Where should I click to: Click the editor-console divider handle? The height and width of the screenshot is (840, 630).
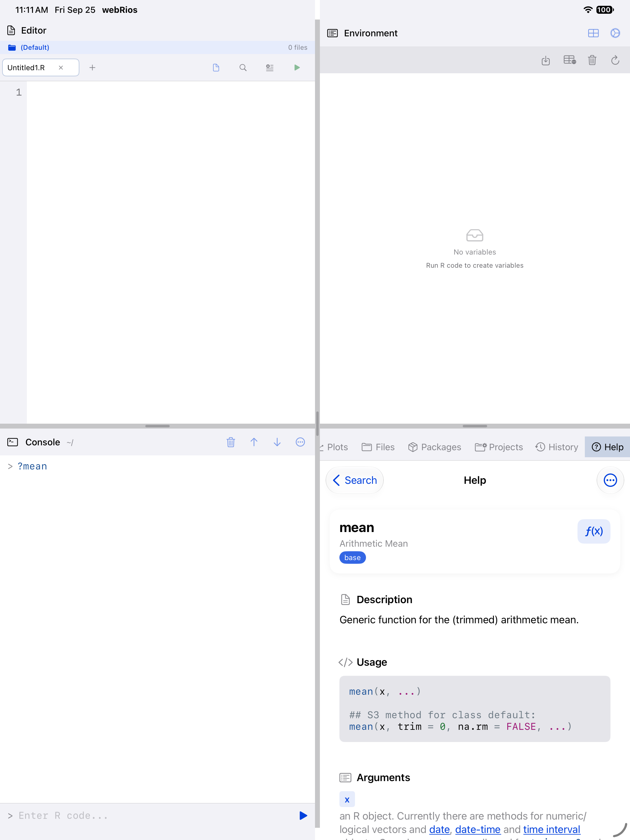click(157, 426)
